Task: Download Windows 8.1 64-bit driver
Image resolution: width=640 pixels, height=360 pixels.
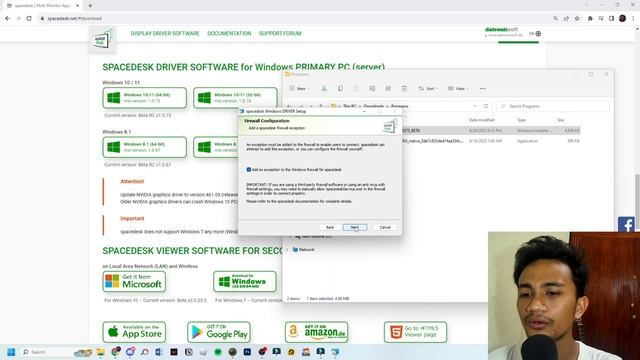Action: (144, 147)
